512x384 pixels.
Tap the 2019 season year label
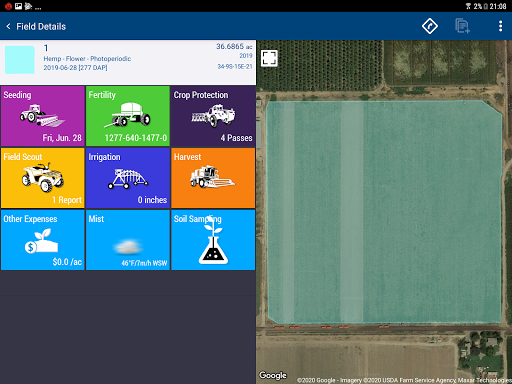point(246,56)
